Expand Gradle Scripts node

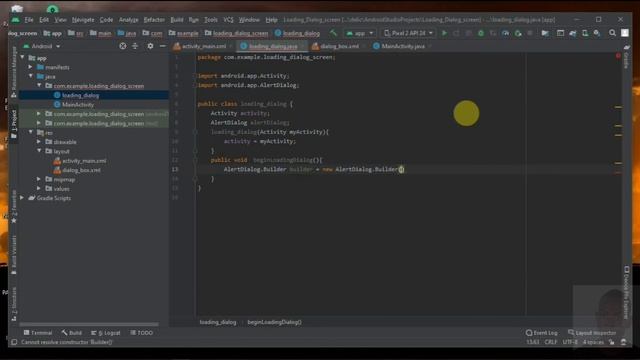pos(22,198)
